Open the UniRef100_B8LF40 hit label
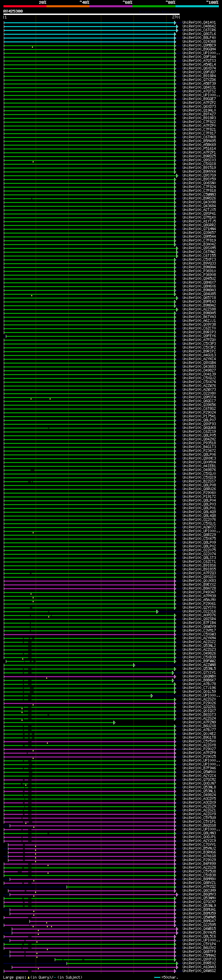Viewport: 222px width, 980px height. (x=199, y=38)
